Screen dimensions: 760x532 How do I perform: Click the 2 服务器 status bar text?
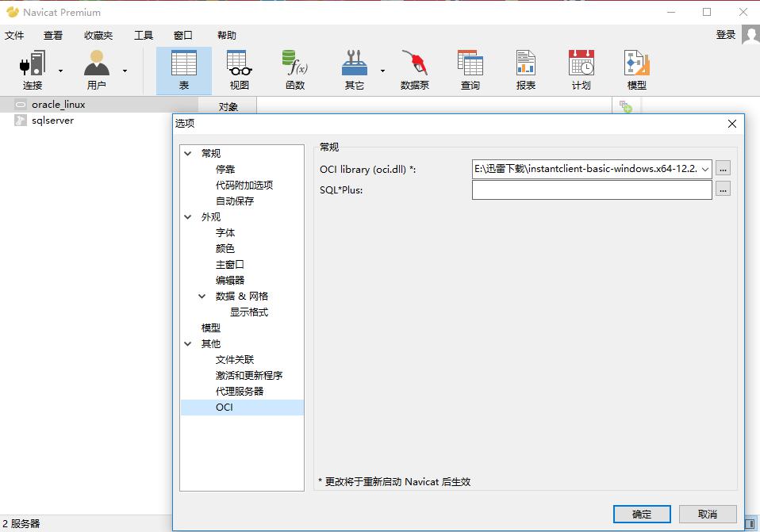[21, 524]
